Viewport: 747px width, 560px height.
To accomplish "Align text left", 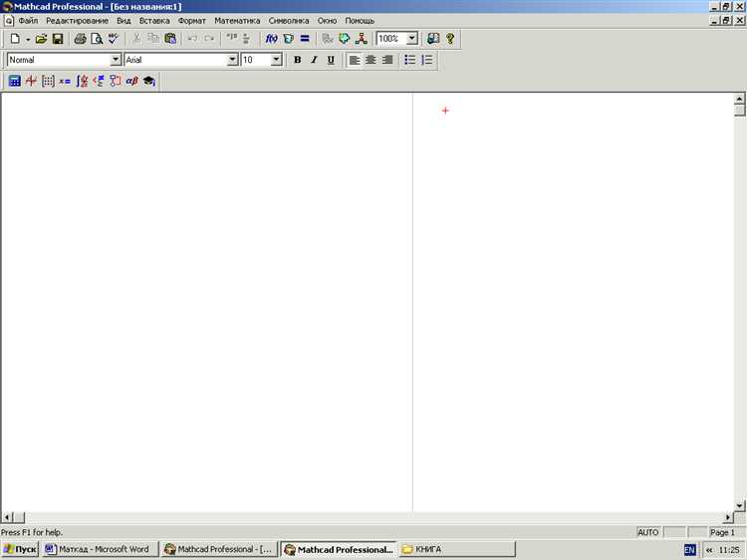I will [x=355, y=60].
